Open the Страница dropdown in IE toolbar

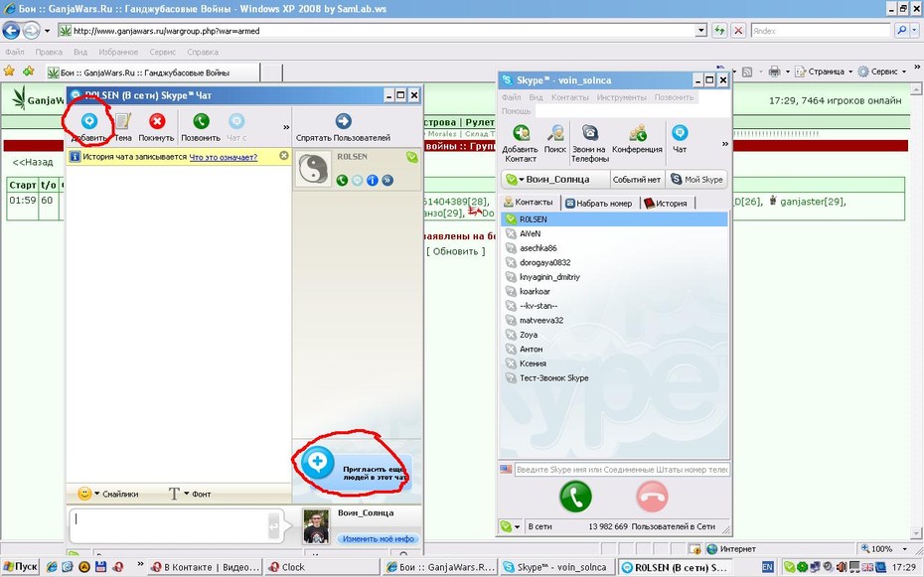click(824, 72)
